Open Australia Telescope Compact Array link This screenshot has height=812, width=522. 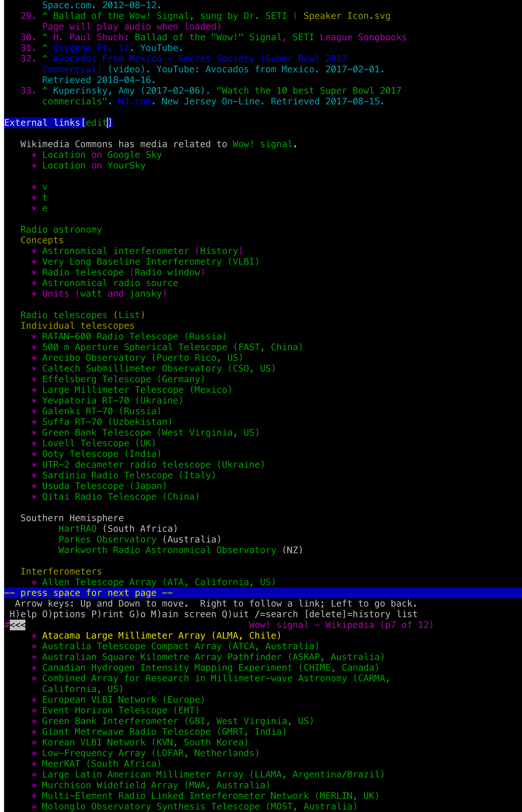click(x=181, y=646)
